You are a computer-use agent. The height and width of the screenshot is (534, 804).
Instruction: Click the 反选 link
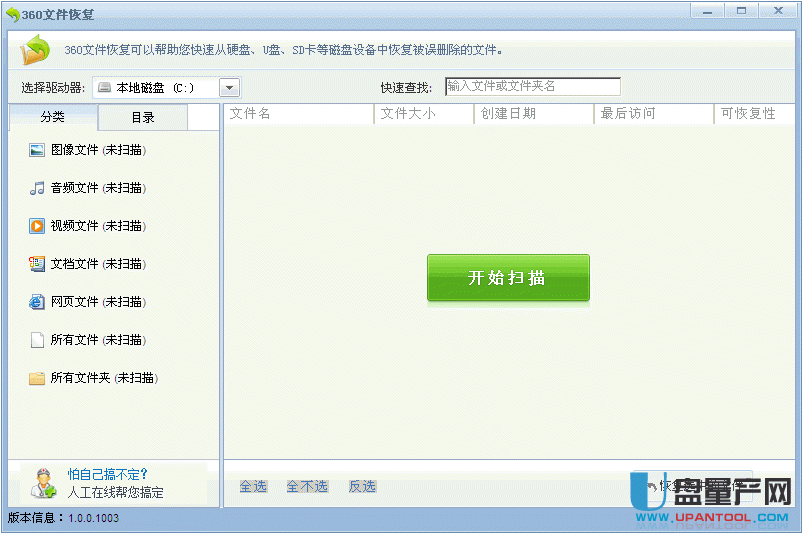362,486
